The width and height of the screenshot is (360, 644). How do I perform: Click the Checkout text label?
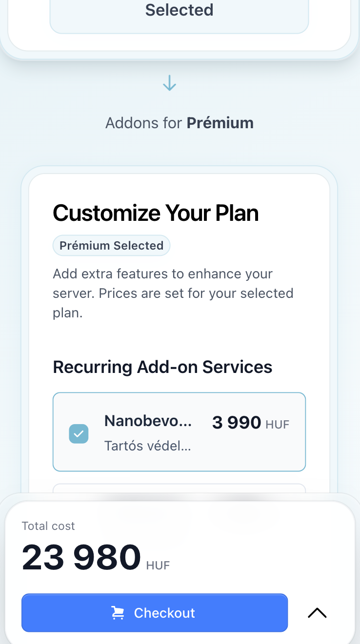164,613
